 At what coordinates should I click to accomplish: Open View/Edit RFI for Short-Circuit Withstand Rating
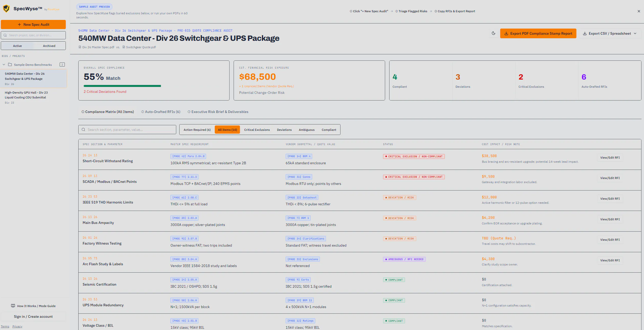pyautogui.click(x=610, y=158)
